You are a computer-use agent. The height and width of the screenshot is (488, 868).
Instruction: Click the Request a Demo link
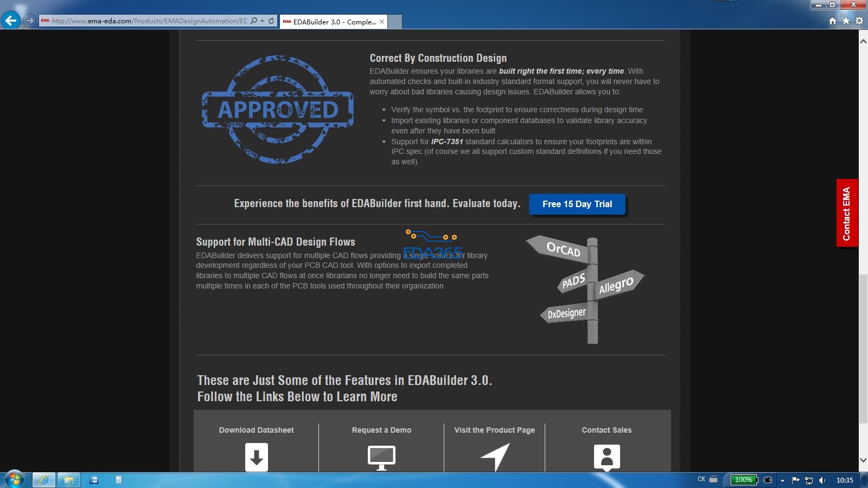tap(381, 430)
